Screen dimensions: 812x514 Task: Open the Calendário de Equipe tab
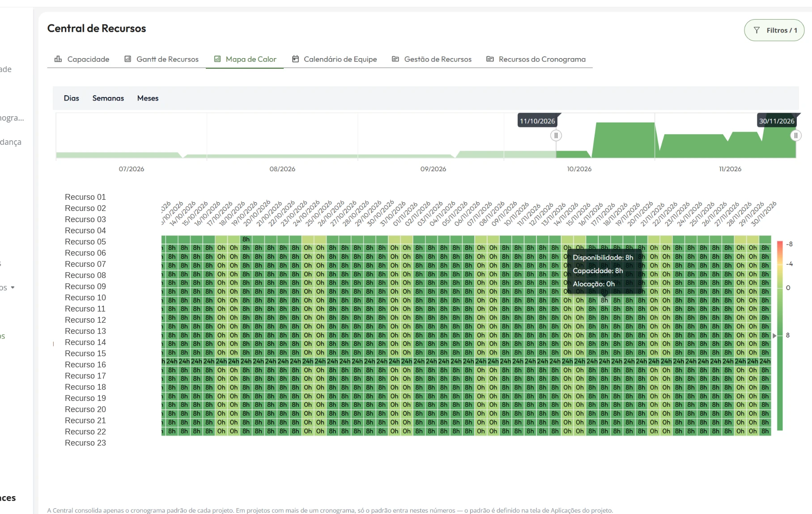[334, 59]
